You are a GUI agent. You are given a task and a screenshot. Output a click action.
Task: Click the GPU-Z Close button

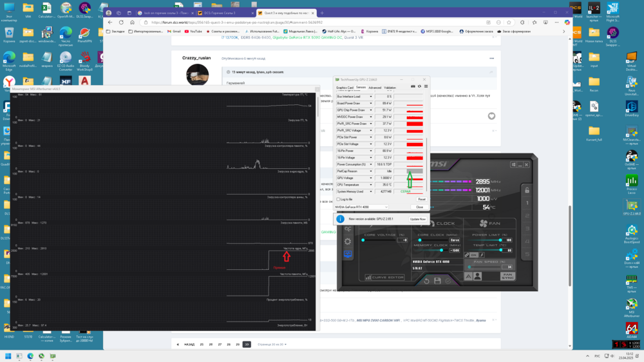click(419, 207)
